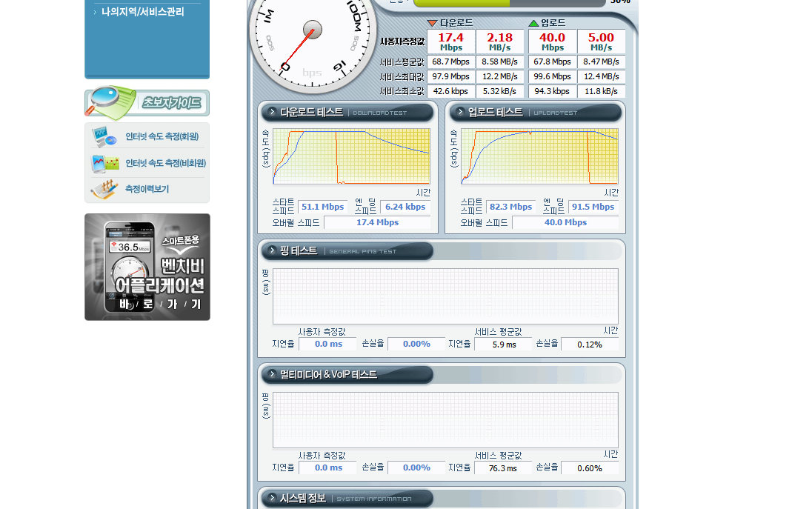Click the VoIP test graph area
The image size is (812, 509).
[445, 420]
